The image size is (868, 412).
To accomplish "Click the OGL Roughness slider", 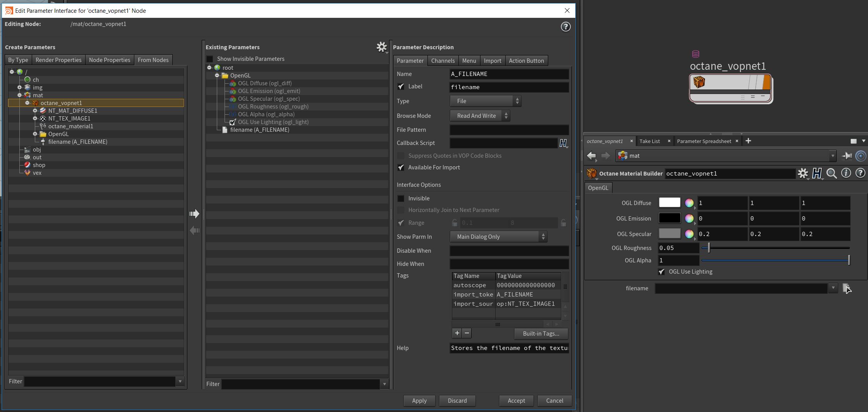I will (775, 248).
